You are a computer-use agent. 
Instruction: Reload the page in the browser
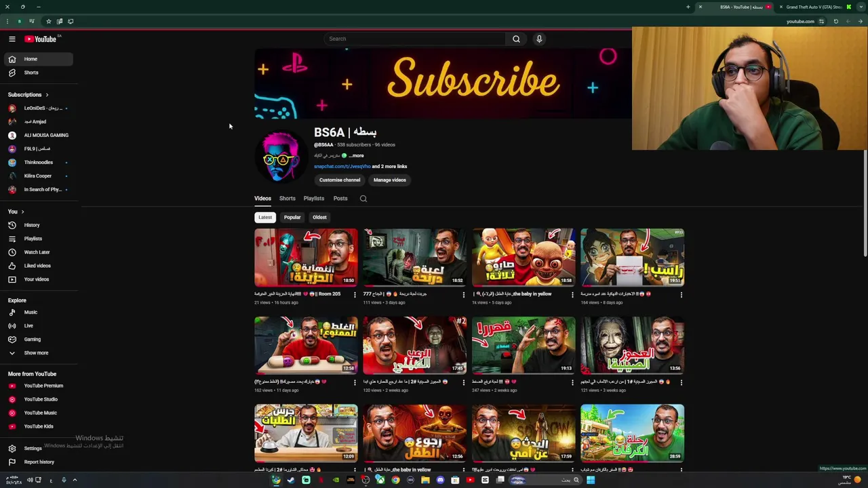835,21
